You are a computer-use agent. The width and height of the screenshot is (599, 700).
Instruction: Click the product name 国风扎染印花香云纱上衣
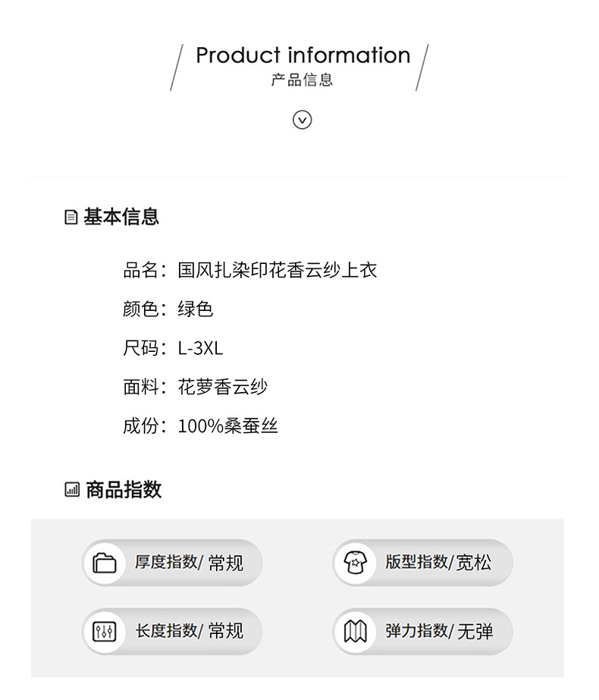click(x=277, y=270)
